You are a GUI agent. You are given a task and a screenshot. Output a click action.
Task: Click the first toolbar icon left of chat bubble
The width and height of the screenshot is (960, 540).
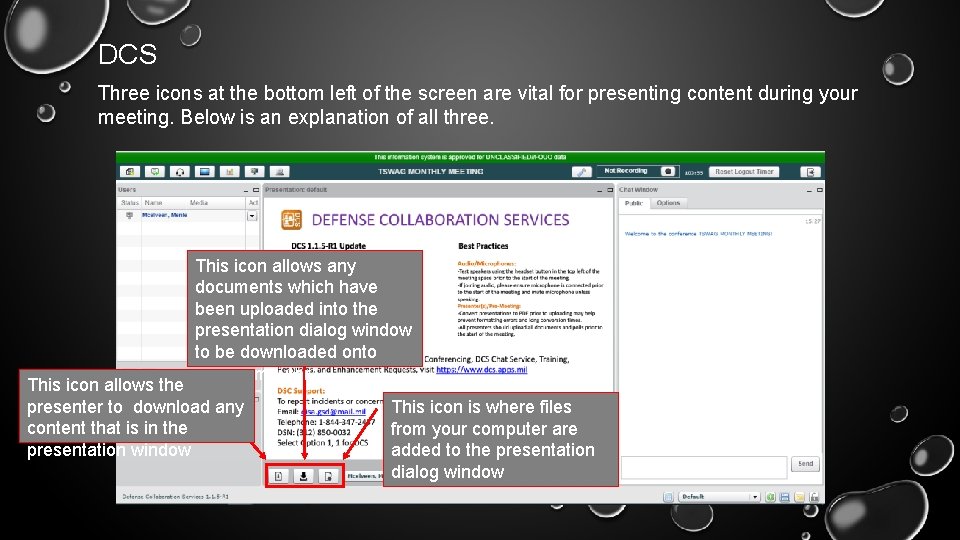point(130,172)
